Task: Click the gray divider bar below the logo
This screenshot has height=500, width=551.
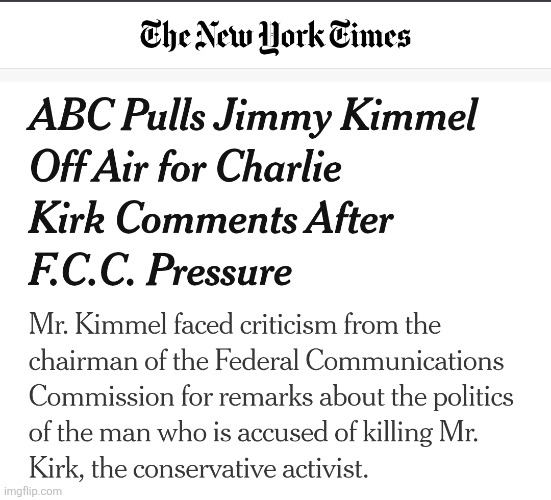Action: [276, 75]
